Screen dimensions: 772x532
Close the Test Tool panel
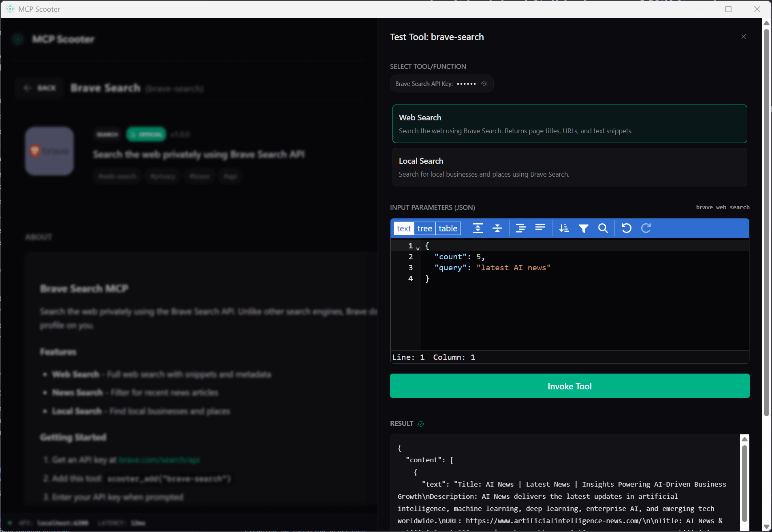pos(744,36)
